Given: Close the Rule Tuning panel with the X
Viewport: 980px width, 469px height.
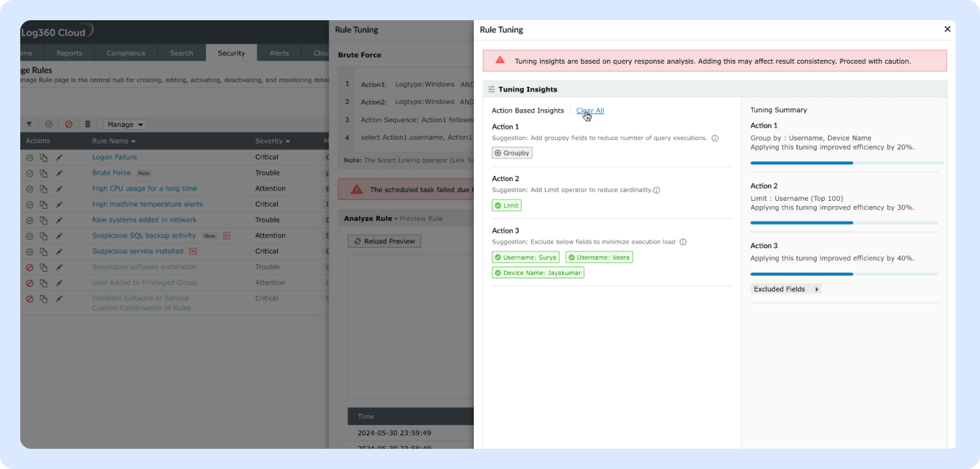Looking at the screenshot, I should pos(947,29).
